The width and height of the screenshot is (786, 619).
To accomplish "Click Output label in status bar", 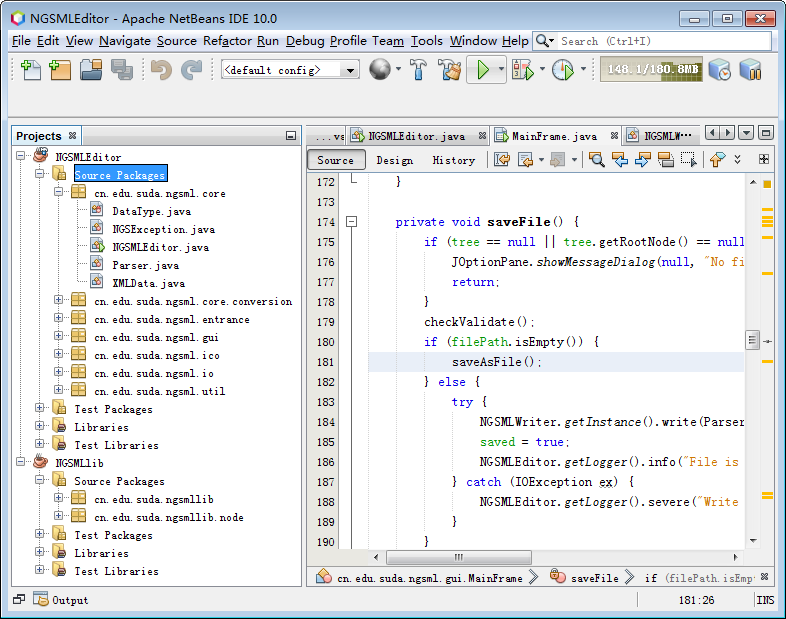I will (70, 599).
